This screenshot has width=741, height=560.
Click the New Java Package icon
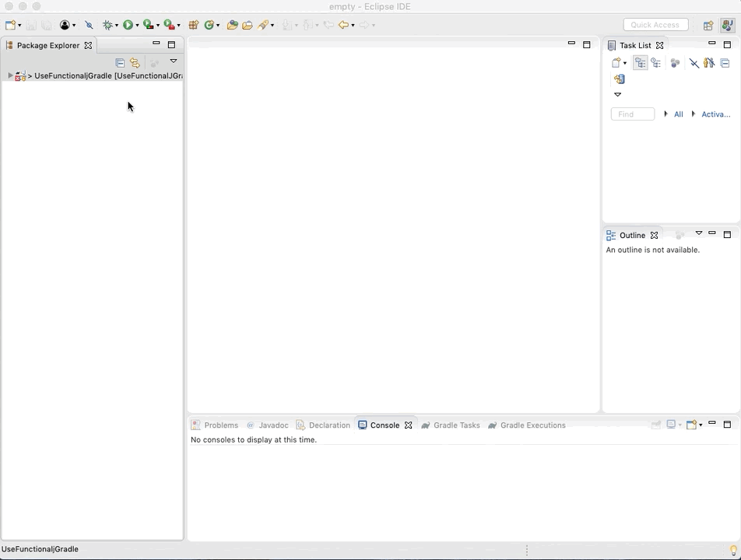pyautogui.click(x=193, y=25)
